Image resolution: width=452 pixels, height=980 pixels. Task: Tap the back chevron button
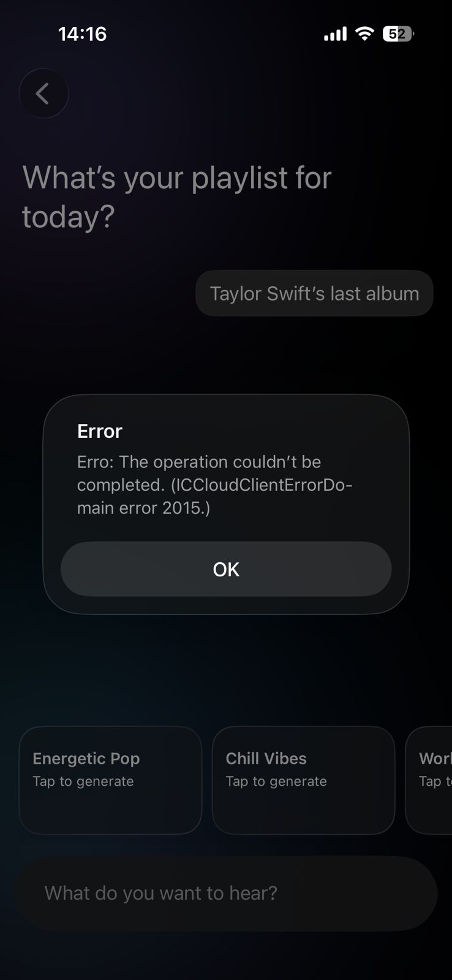(43, 94)
